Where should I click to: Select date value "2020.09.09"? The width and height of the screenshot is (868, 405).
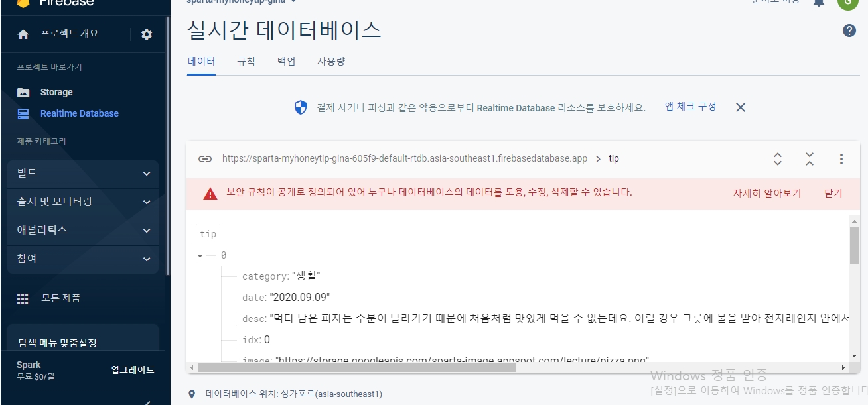[299, 298]
